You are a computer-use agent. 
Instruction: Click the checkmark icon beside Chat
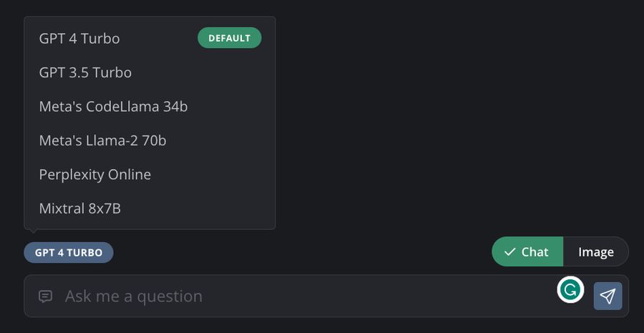coord(509,251)
